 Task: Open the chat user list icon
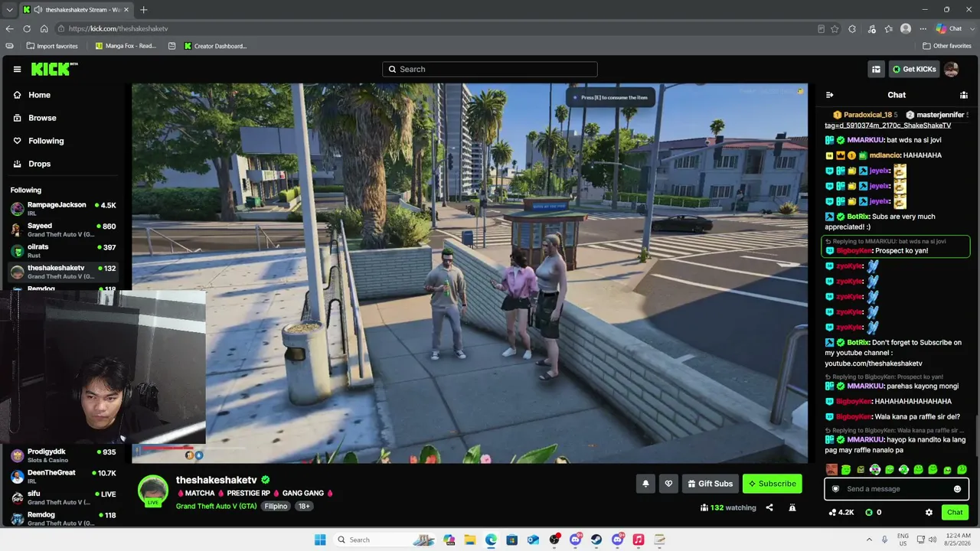[964, 95]
